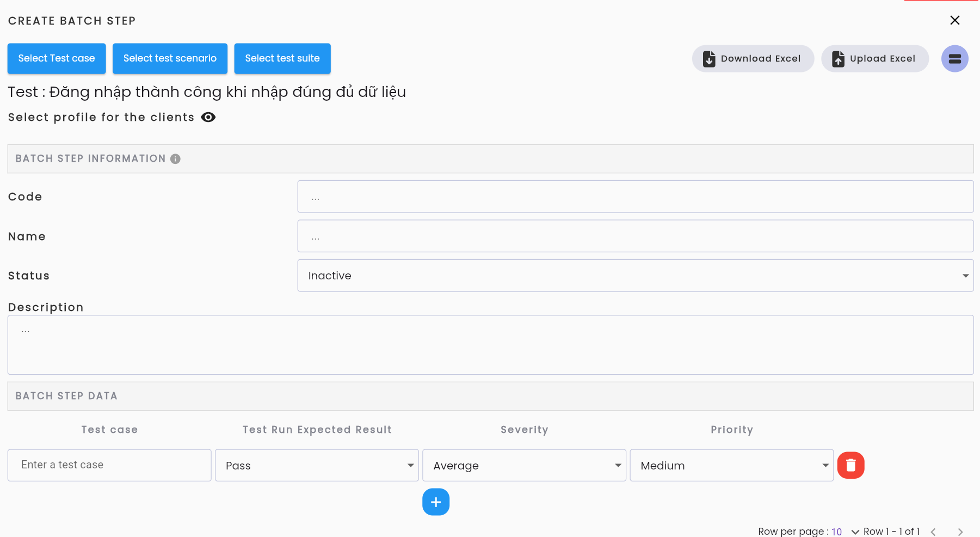The width and height of the screenshot is (980, 537).
Task: Go to the next page arrow
Action: [960, 532]
